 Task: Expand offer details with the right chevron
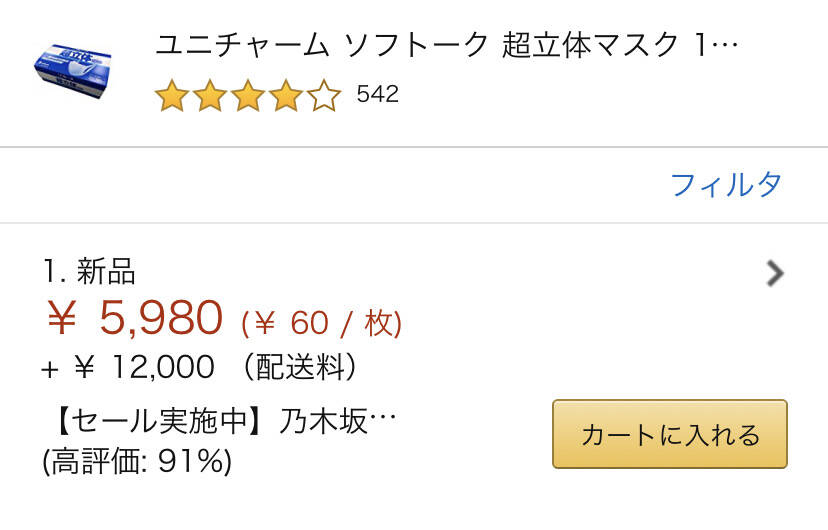(774, 273)
